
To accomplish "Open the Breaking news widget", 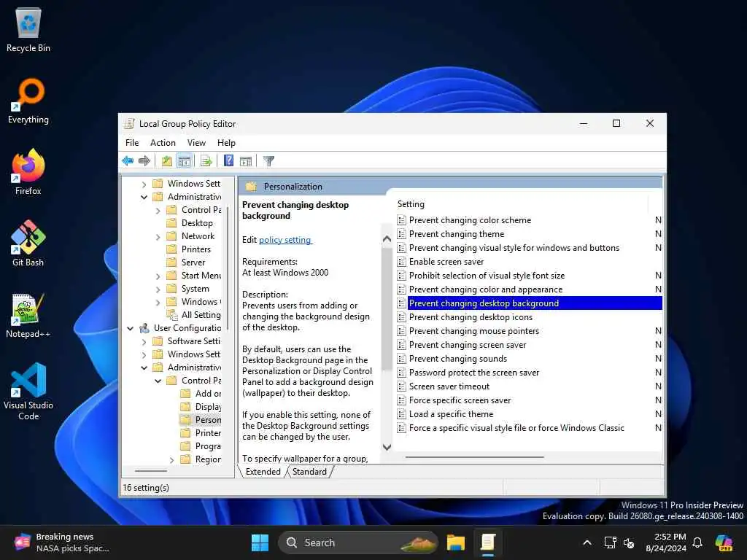I will (62, 542).
